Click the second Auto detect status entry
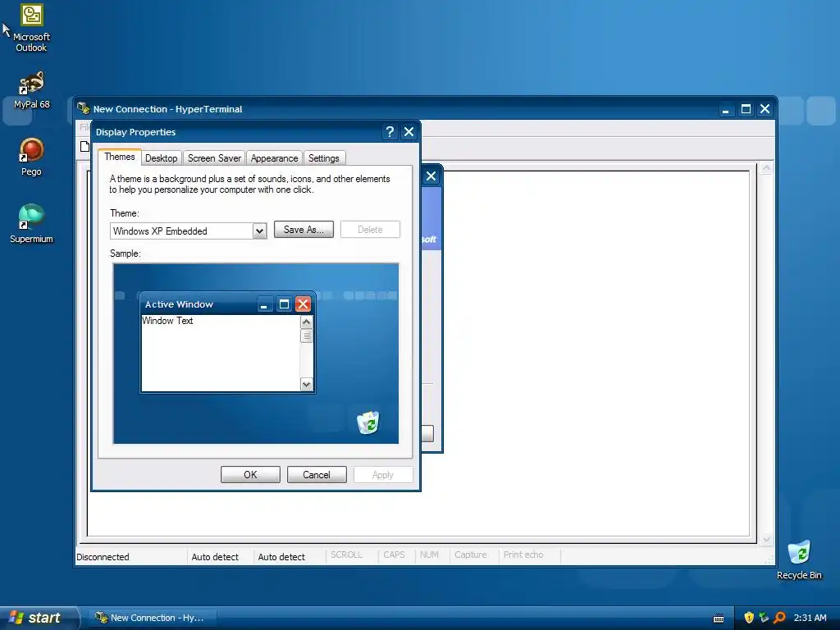The image size is (840, 630). point(281,557)
